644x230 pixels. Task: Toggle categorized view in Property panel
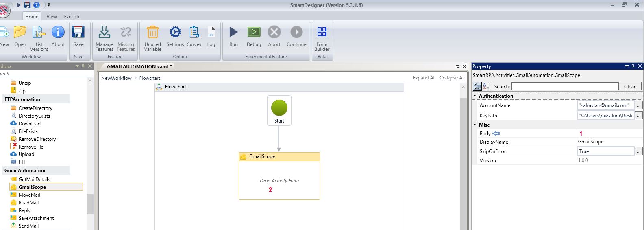[477, 86]
